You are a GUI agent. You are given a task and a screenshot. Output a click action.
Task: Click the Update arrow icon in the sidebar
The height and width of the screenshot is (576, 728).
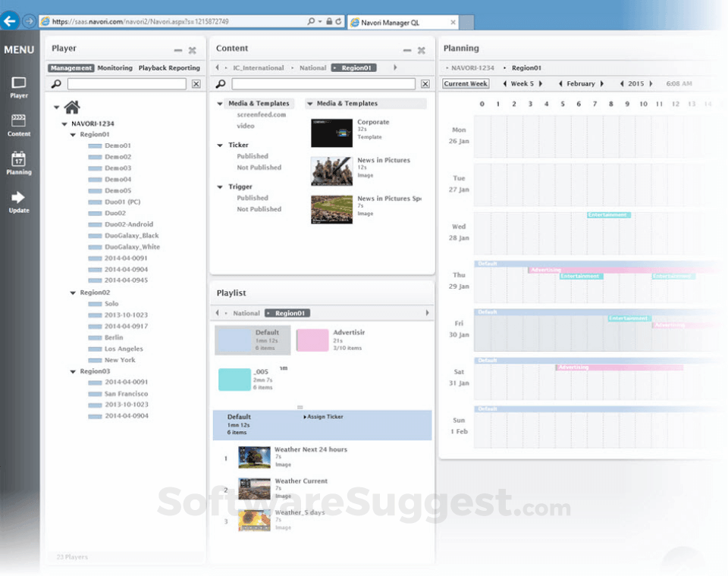click(18, 199)
